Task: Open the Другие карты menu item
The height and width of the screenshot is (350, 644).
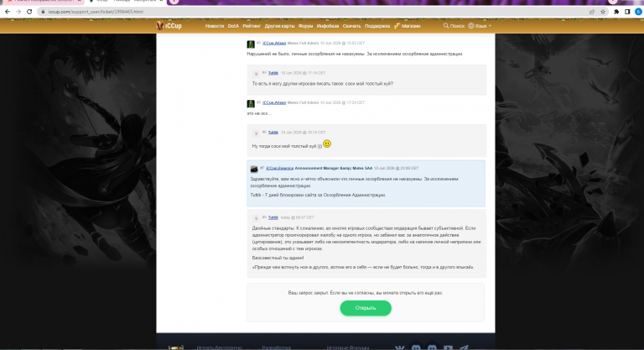Action: [279, 26]
